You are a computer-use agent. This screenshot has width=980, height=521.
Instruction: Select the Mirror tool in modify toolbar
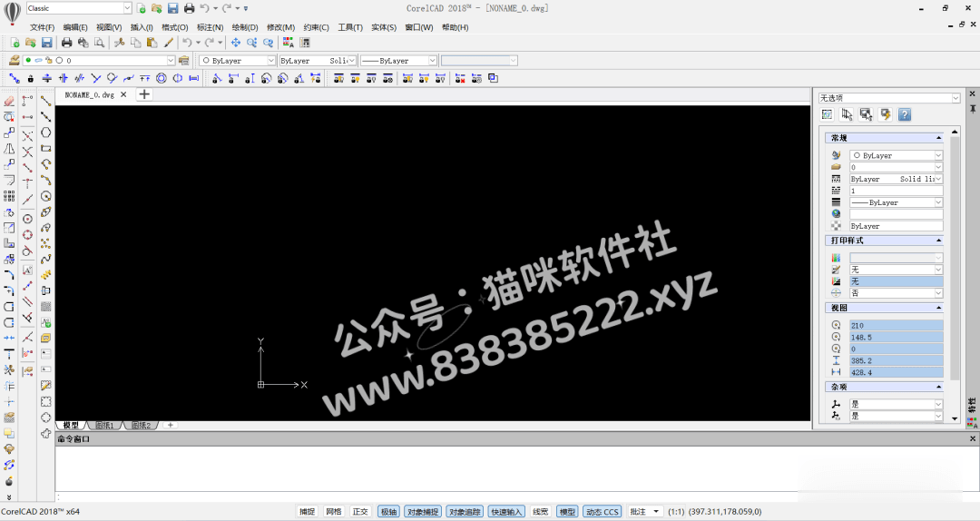[9, 149]
